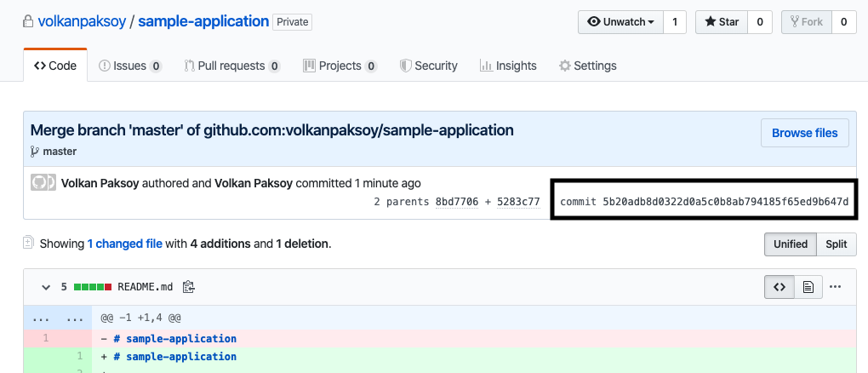The width and height of the screenshot is (868, 373).
Task: Switch to Unified diff view
Action: 790,244
